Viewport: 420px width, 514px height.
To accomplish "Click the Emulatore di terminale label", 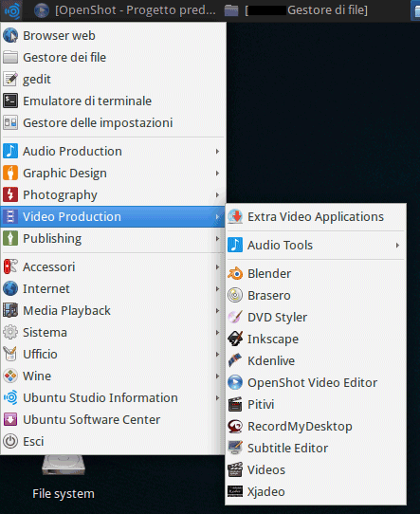I will 87,101.
